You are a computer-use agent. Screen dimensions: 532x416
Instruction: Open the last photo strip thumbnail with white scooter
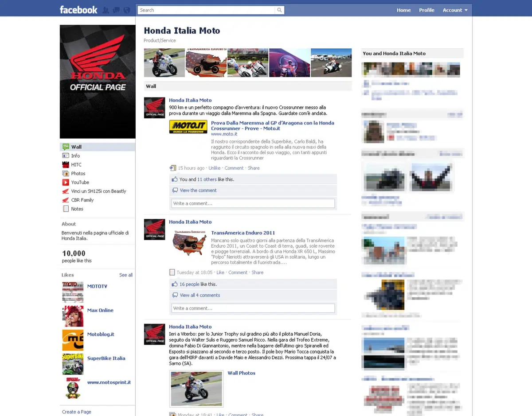(x=331, y=62)
